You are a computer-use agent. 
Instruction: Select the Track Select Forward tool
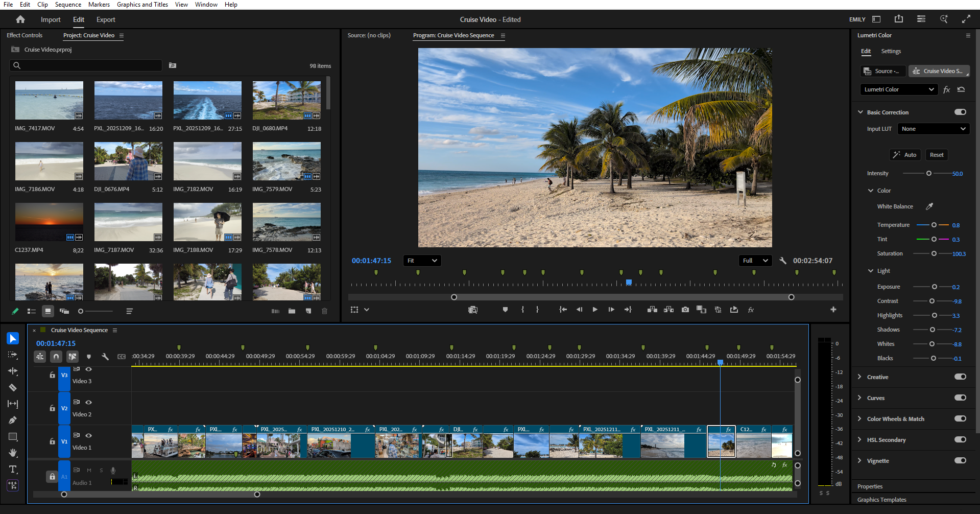point(13,355)
